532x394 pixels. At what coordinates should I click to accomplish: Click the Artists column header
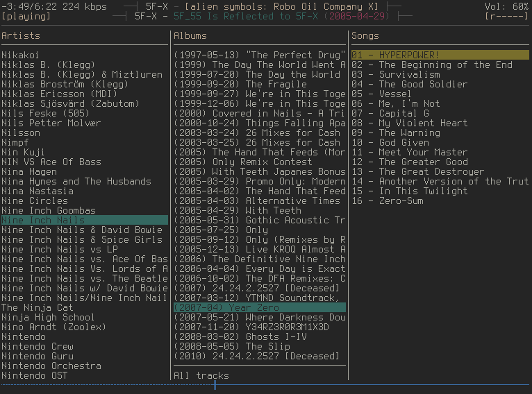click(21, 35)
